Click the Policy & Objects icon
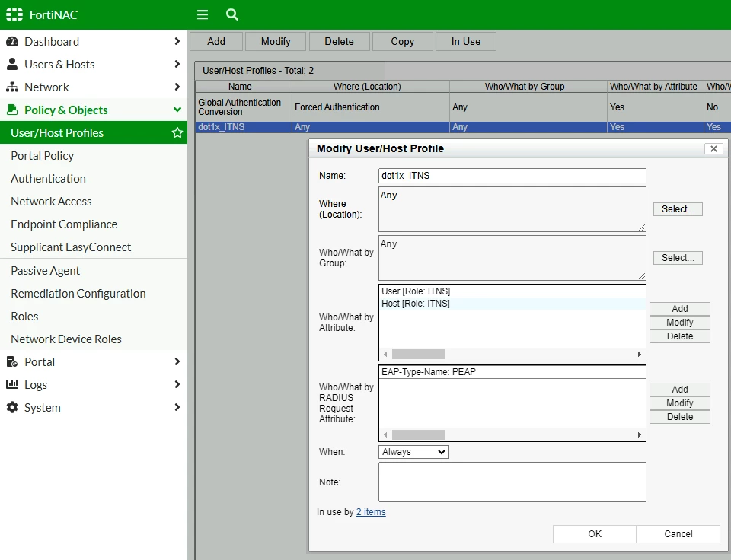The image size is (731, 560). click(12, 110)
